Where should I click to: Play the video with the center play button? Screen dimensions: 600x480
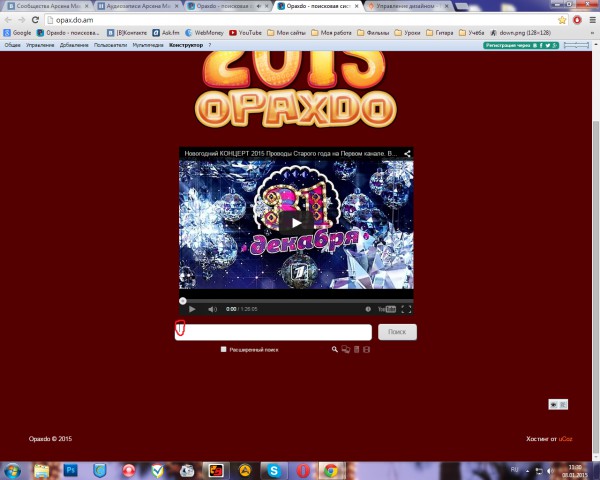pyautogui.click(x=296, y=222)
